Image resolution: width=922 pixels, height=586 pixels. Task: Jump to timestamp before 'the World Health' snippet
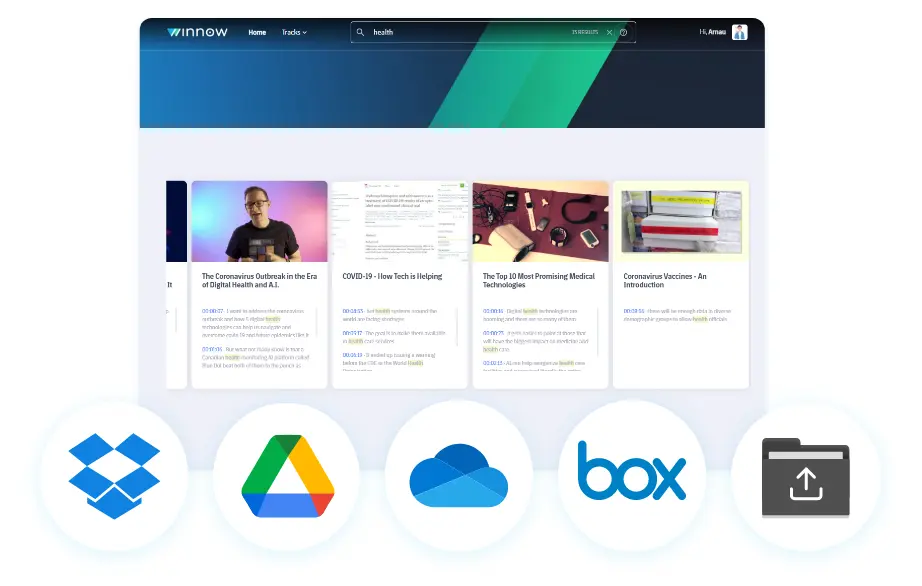pos(352,355)
